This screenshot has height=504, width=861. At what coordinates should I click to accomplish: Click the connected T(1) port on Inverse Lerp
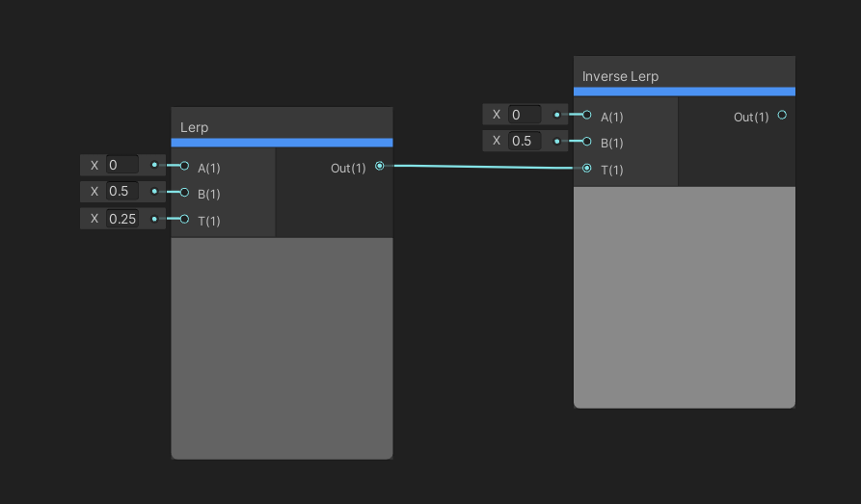(x=587, y=169)
